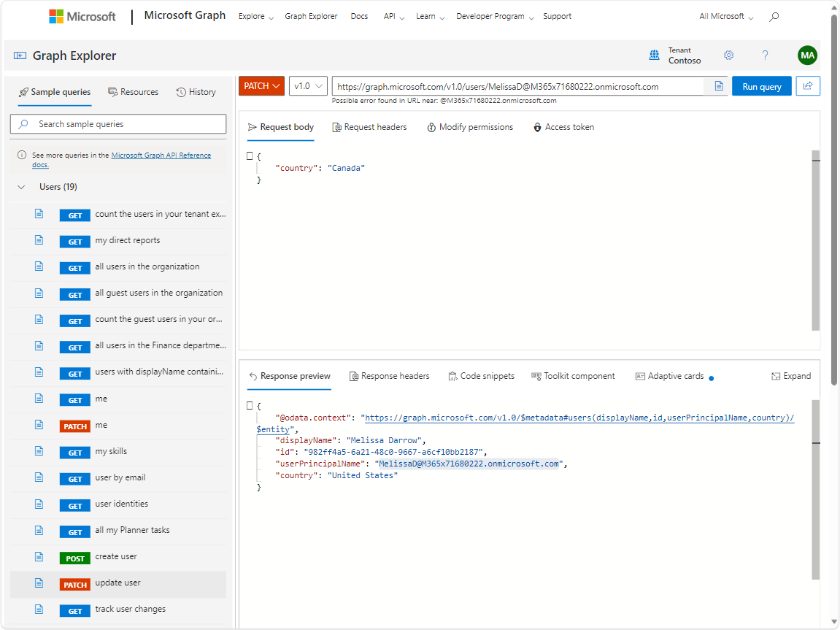
Task: Collapse the sidebar with the Graph Explorer icon
Action: [x=20, y=55]
